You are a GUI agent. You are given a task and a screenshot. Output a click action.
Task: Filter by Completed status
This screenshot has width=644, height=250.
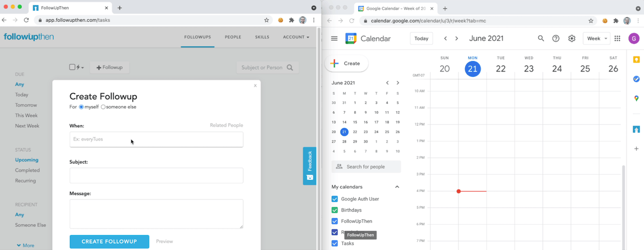(27, 171)
